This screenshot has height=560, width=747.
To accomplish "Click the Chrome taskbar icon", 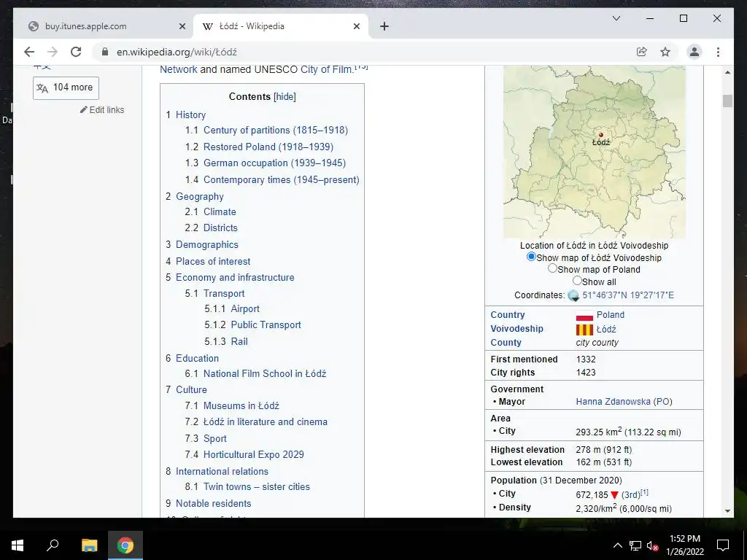I will pyautogui.click(x=125, y=545).
